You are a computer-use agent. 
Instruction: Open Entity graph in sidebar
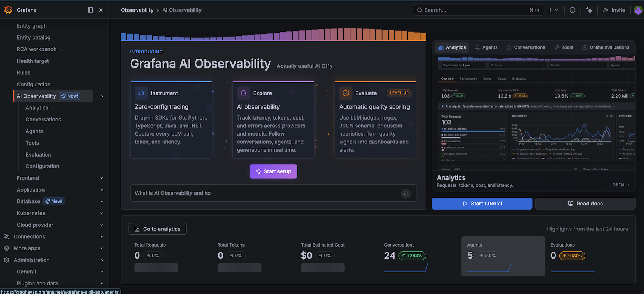click(32, 26)
